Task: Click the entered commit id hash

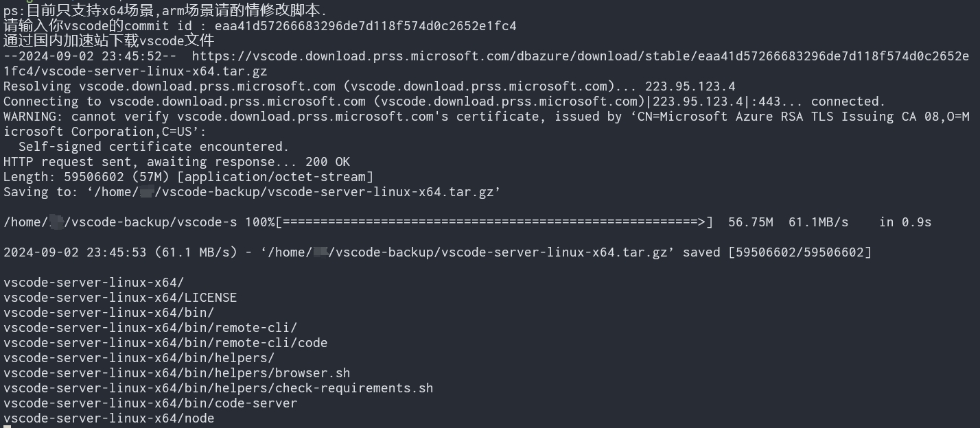Action: tap(366, 26)
